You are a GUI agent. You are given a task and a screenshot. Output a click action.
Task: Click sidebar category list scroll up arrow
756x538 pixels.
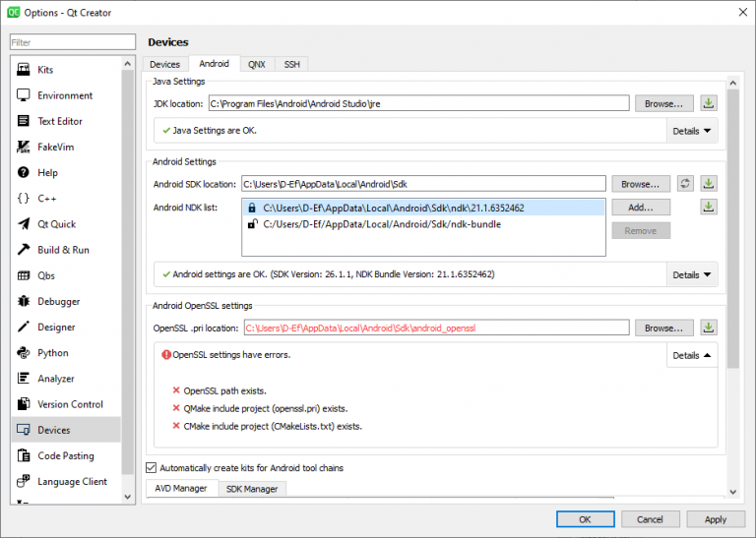point(128,64)
